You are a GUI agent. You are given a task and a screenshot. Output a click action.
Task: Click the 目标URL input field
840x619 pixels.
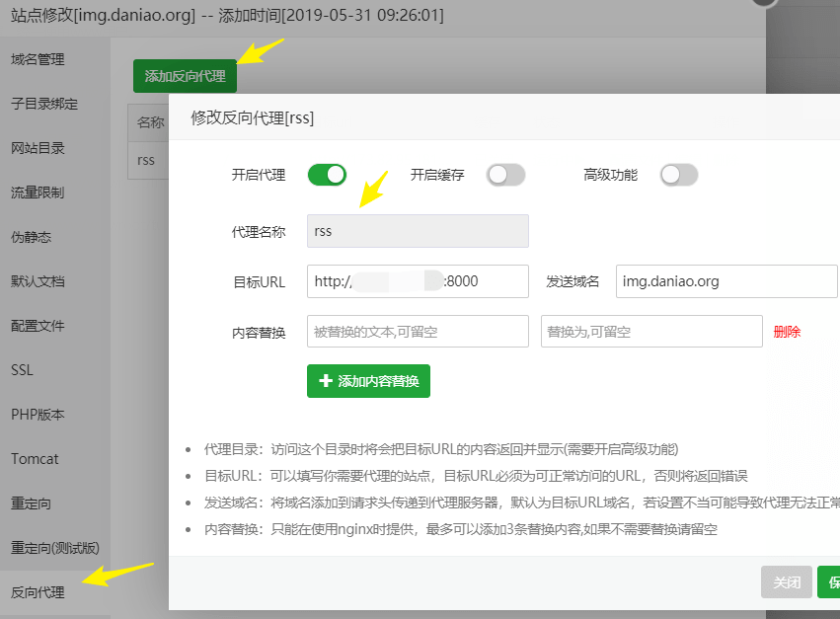(x=418, y=281)
